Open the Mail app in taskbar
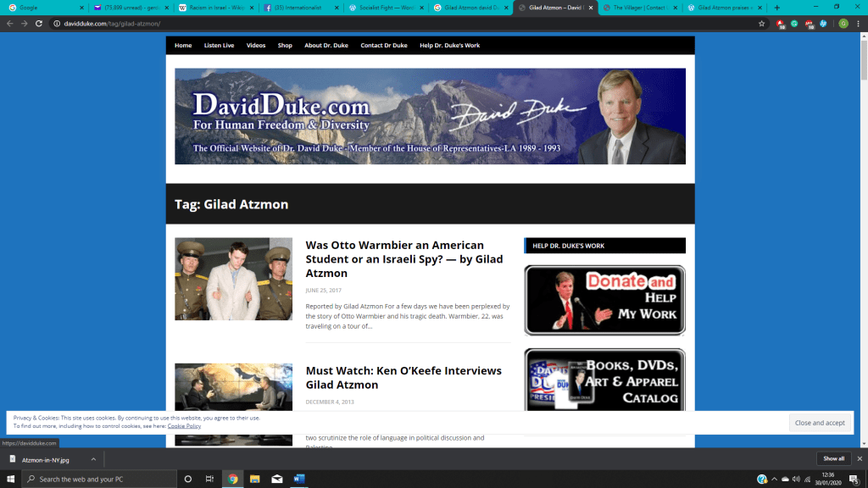868x488 pixels. click(x=276, y=479)
